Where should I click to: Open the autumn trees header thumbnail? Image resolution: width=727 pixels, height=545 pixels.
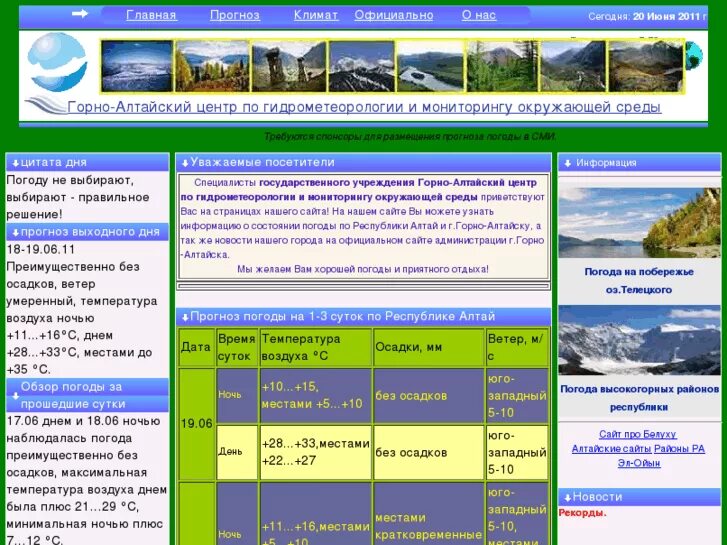pos(212,66)
